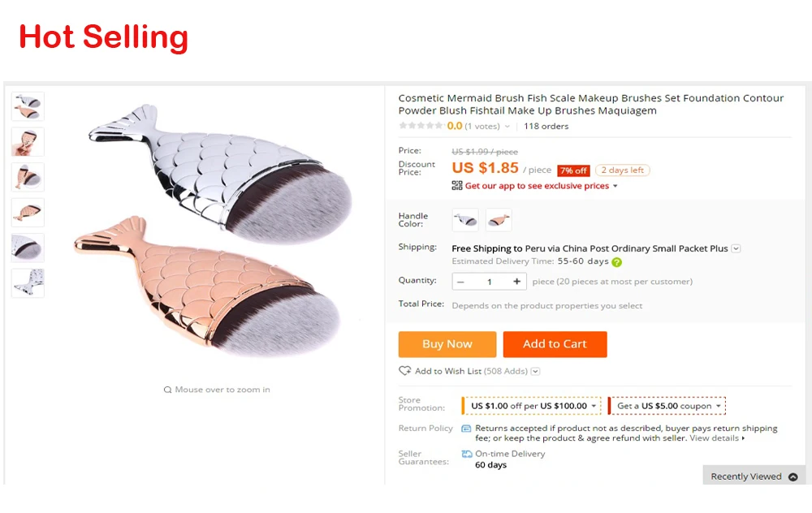Select the silver handle color swatch
Screen dimensions: 812x513
tap(465, 220)
